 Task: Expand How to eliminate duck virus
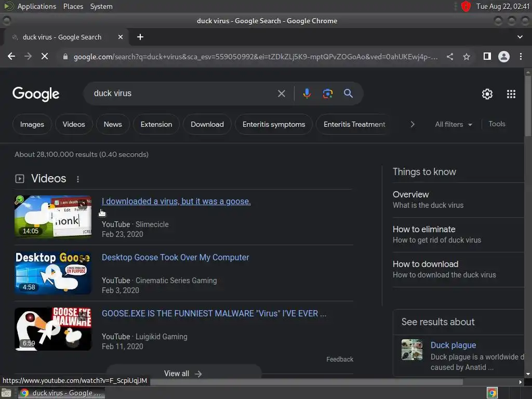click(458, 234)
